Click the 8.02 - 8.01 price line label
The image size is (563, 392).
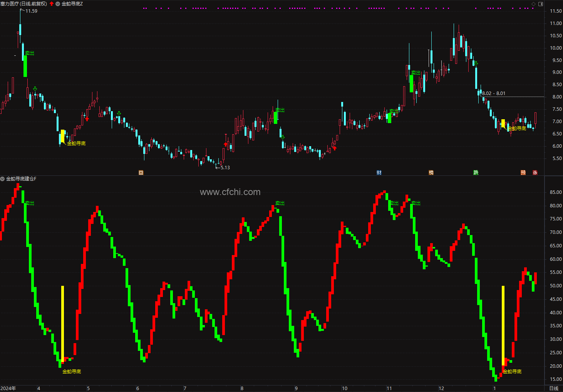coord(494,93)
